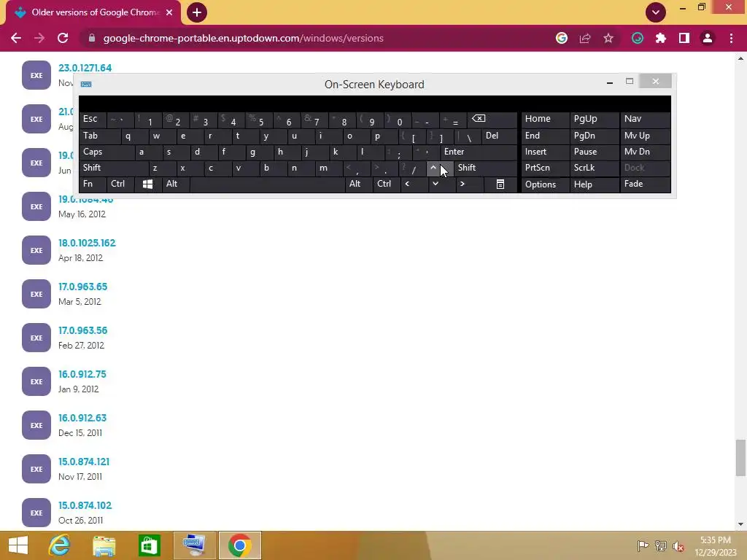Viewport: 747px width, 560px height.
Task: Open the Chrome profile avatar menu
Action: 708,38
